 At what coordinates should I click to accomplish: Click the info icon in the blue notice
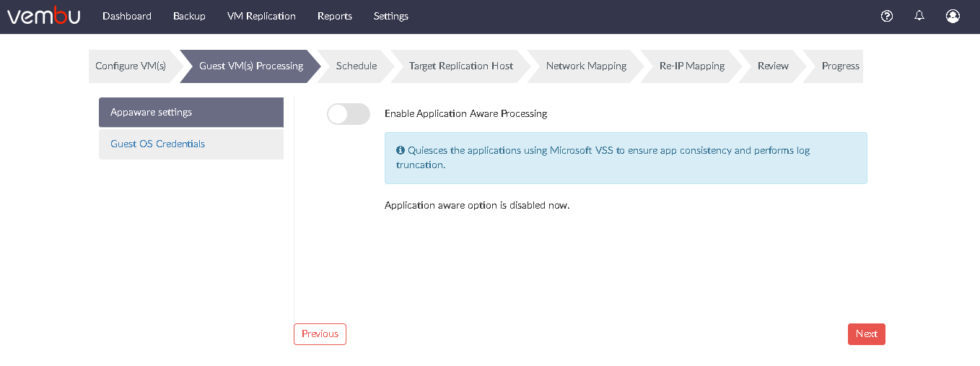point(401,150)
